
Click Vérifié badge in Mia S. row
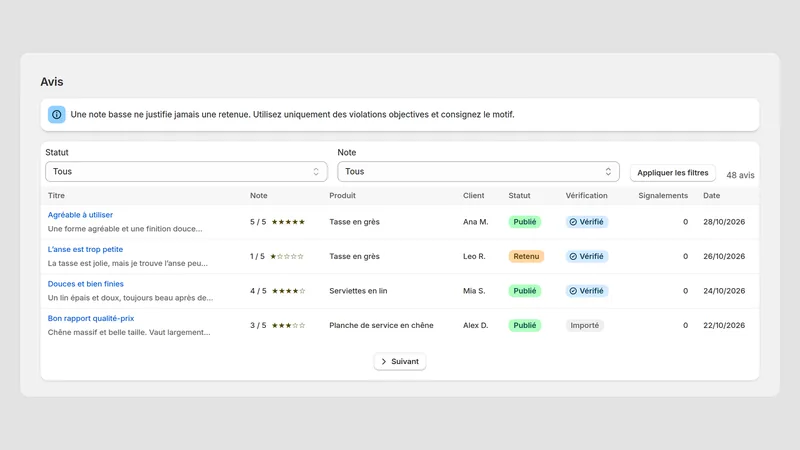pyautogui.click(x=587, y=291)
